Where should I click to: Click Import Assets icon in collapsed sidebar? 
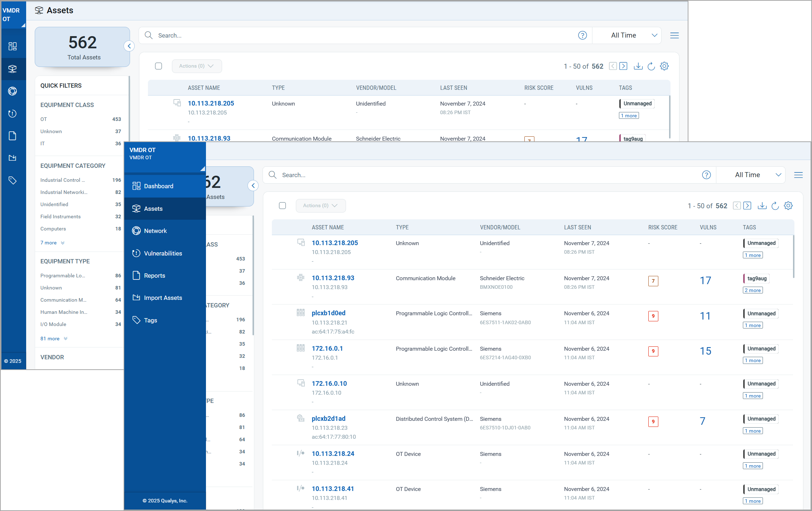tap(13, 158)
